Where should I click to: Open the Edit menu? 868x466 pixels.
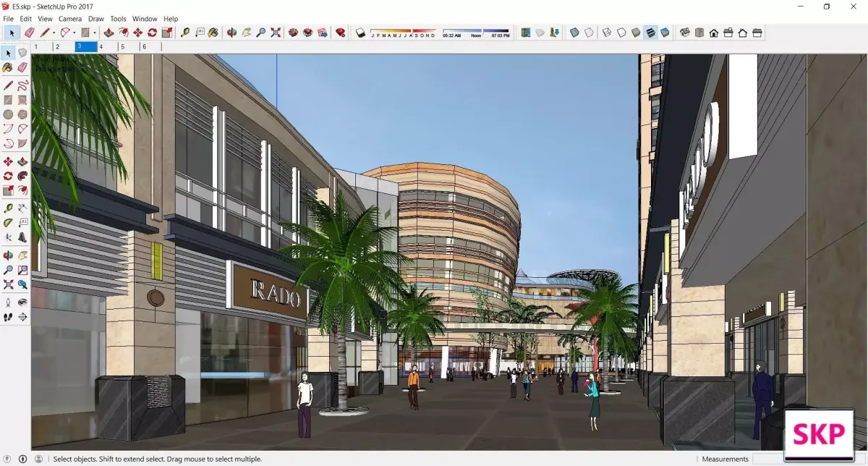coord(25,19)
